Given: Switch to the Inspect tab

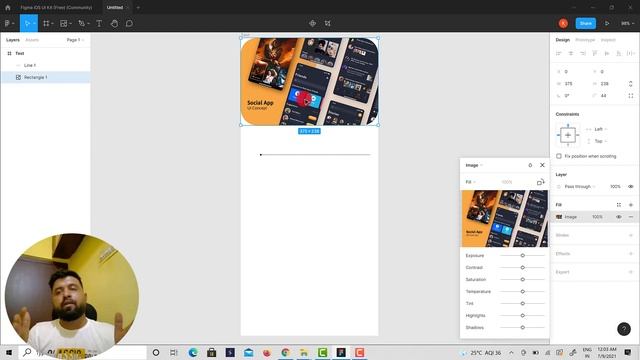Looking at the screenshot, I should point(608,40).
